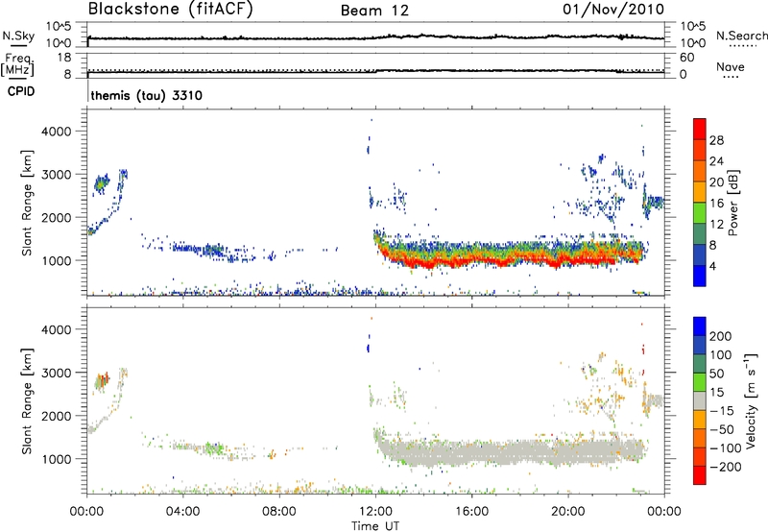Click the '20:00' time axis tick label
Screen dimensions: 768x532
(x=568, y=512)
